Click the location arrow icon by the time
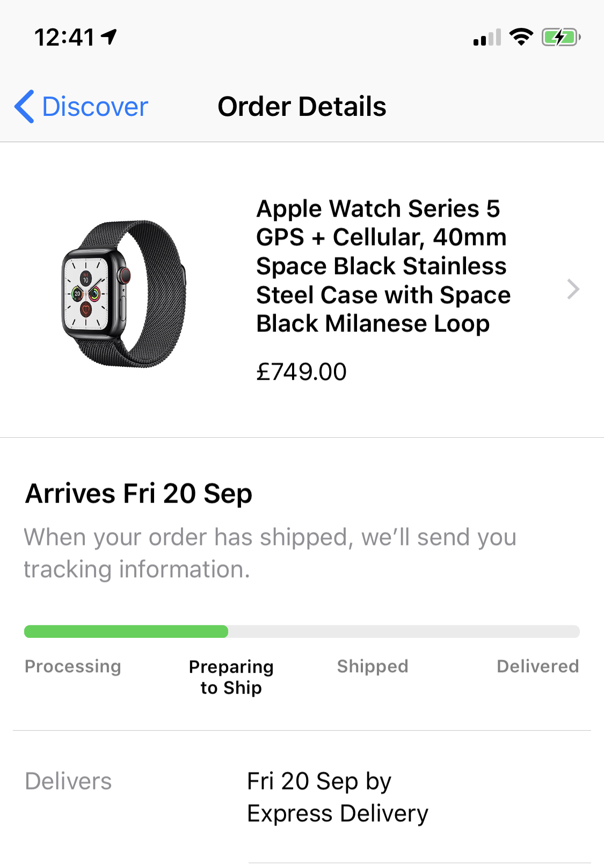This screenshot has height=868, width=604. 109,37
